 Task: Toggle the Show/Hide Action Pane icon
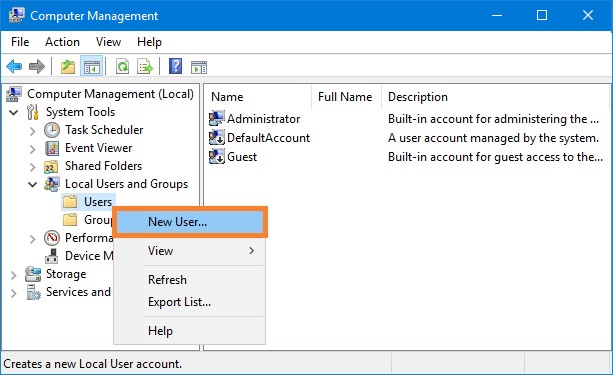point(199,67)
